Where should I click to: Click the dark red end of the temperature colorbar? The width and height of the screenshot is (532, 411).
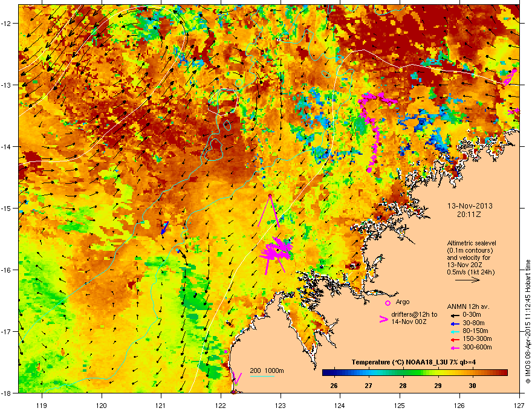[504, 373]
